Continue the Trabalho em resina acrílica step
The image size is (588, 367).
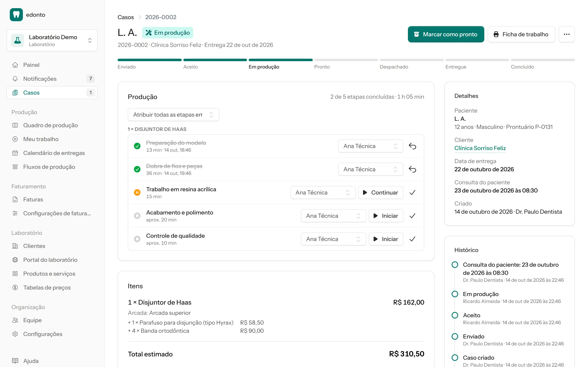pos(381,192)
